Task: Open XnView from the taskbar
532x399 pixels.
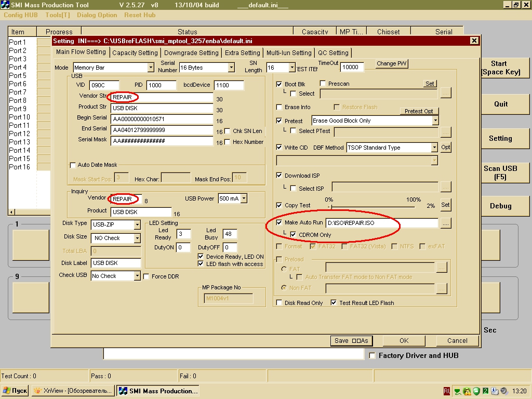Action: 73,391
